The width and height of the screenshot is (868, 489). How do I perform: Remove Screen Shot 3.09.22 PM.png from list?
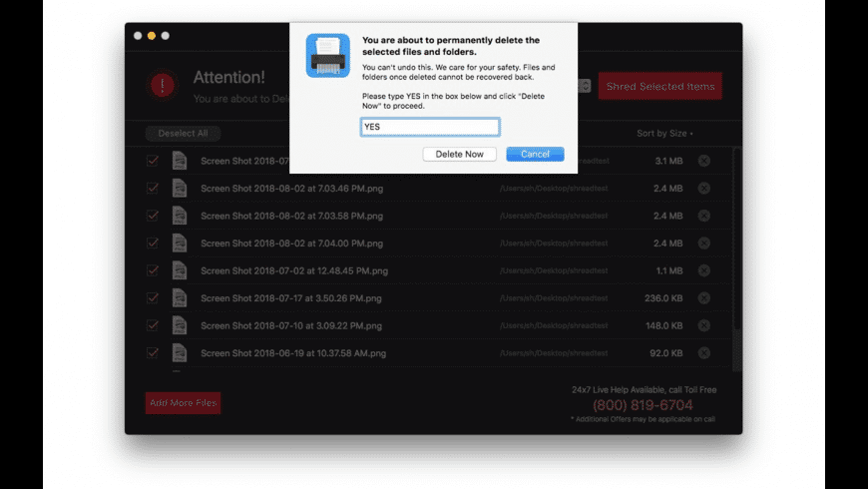pos(703,325)
